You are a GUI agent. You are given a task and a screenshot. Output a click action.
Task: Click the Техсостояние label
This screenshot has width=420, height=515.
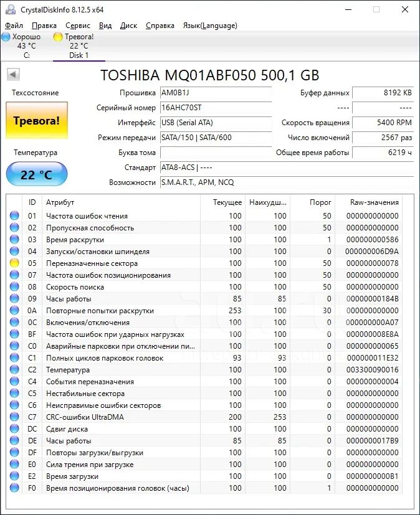pos(35,93)
